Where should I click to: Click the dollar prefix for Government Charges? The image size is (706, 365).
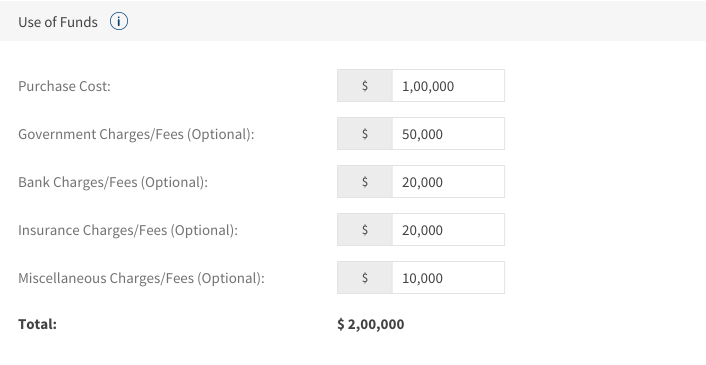click(x=365, y=134)
